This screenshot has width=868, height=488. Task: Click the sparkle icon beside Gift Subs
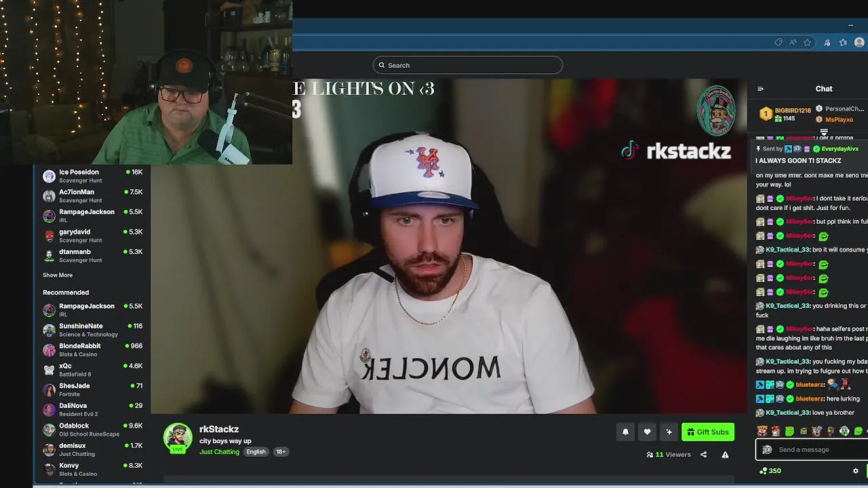pyautogui.click(x=669, y=432)
